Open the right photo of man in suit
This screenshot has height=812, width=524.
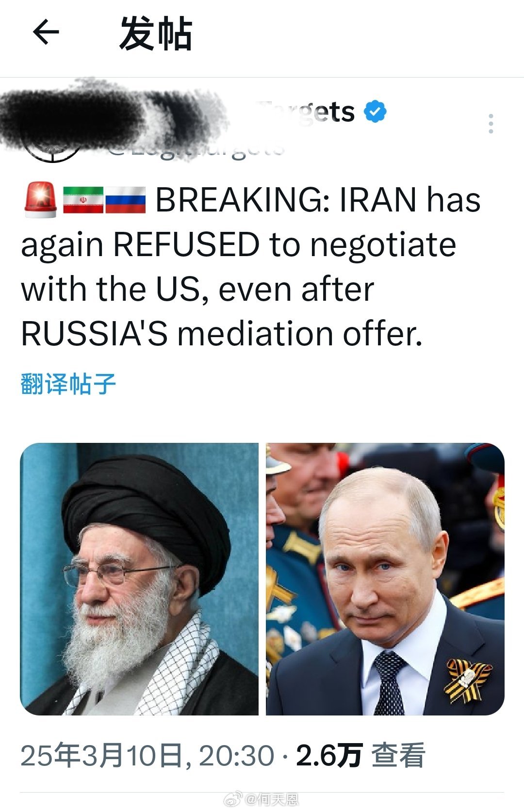(x=385, y=579)
